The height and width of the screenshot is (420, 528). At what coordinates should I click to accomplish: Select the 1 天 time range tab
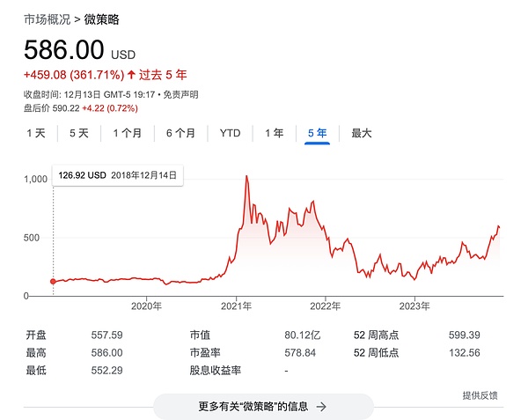tap(36, 134)
